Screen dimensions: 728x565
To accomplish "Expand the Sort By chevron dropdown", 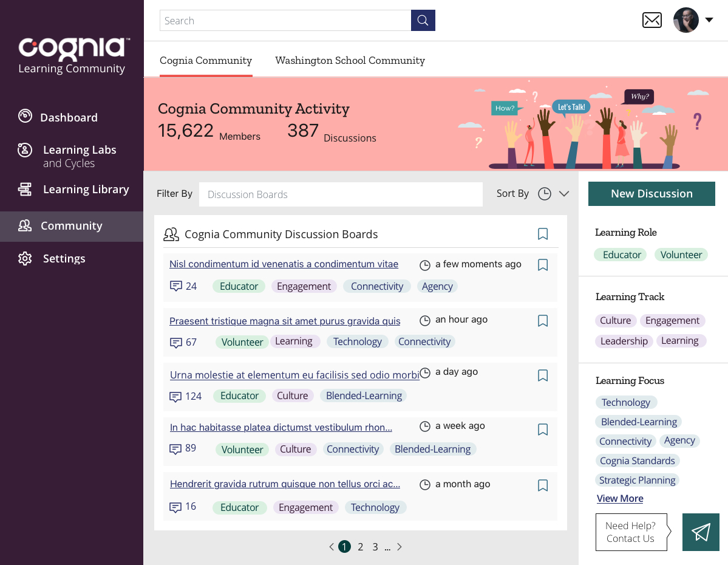I will 564,194.
